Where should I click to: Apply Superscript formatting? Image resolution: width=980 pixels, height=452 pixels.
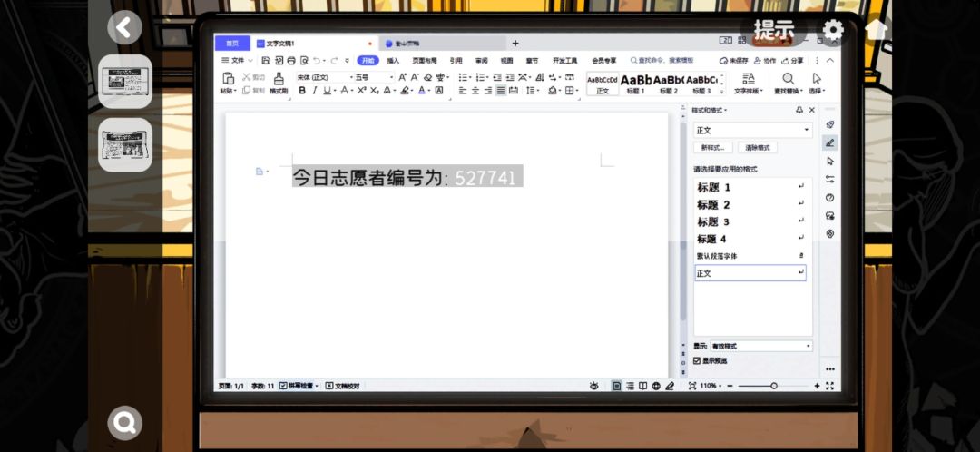tap(361, 91)
